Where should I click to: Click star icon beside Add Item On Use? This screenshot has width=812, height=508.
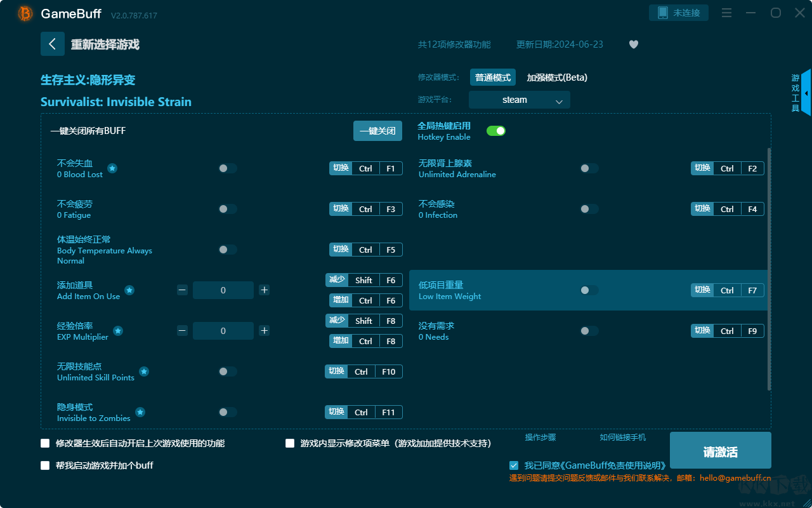pos(129,290)
